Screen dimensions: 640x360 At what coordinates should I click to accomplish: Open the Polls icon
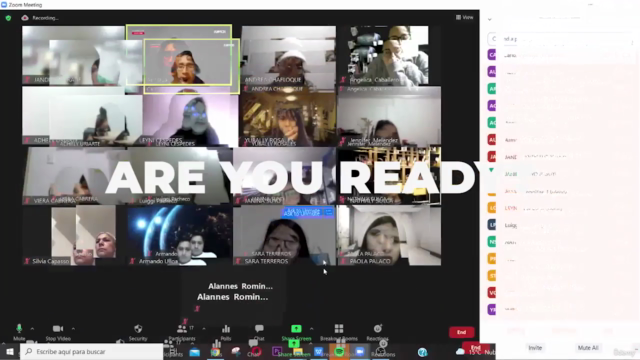click(226, 329)
